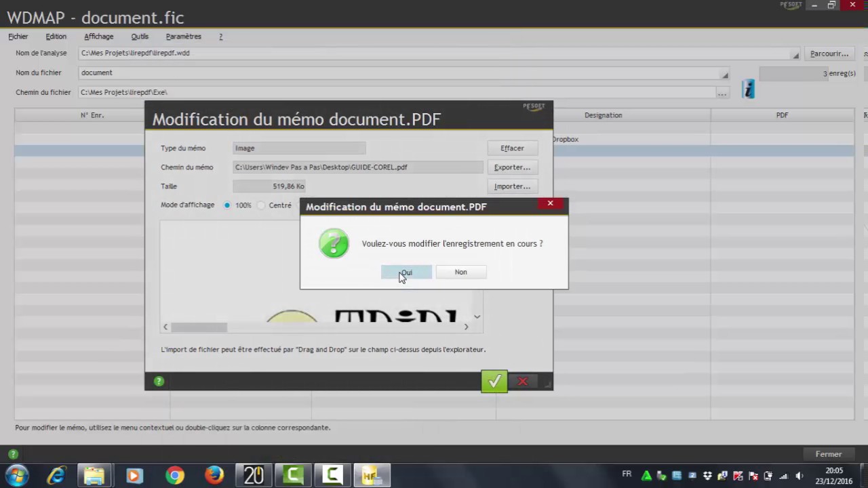Open Google Chrome from the taskbar
Image resolution: width=868 pixels, height=488 pixels.
(175, 476)
